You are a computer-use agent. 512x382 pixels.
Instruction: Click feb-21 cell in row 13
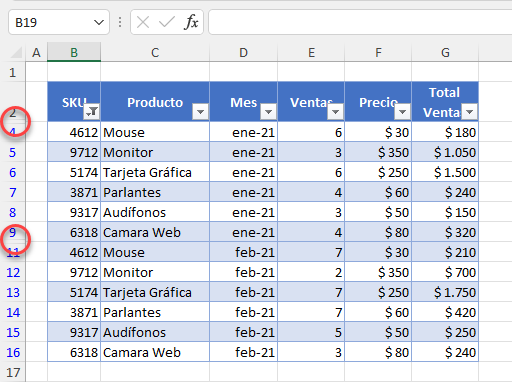pyautogui.click(x=244, y=292)
